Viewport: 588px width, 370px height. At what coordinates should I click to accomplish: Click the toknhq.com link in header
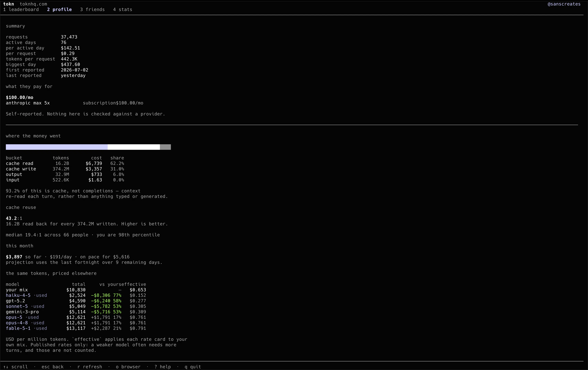tap(34, 4)
